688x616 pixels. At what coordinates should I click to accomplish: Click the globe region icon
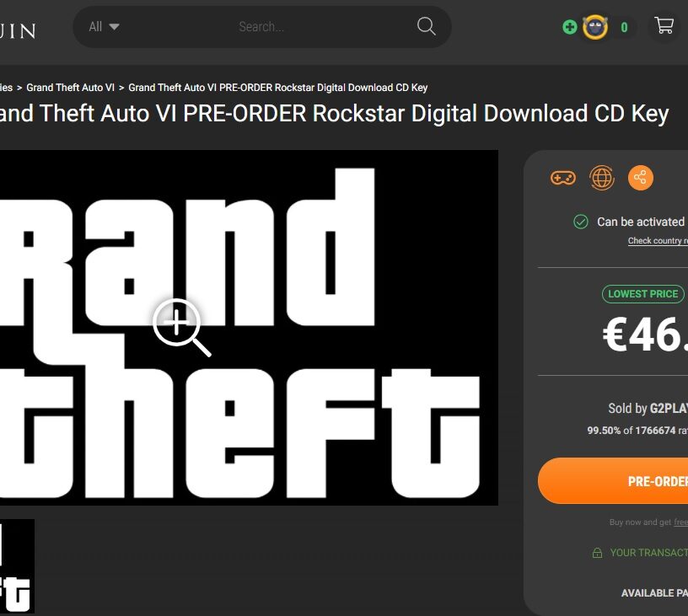point(601,178)
